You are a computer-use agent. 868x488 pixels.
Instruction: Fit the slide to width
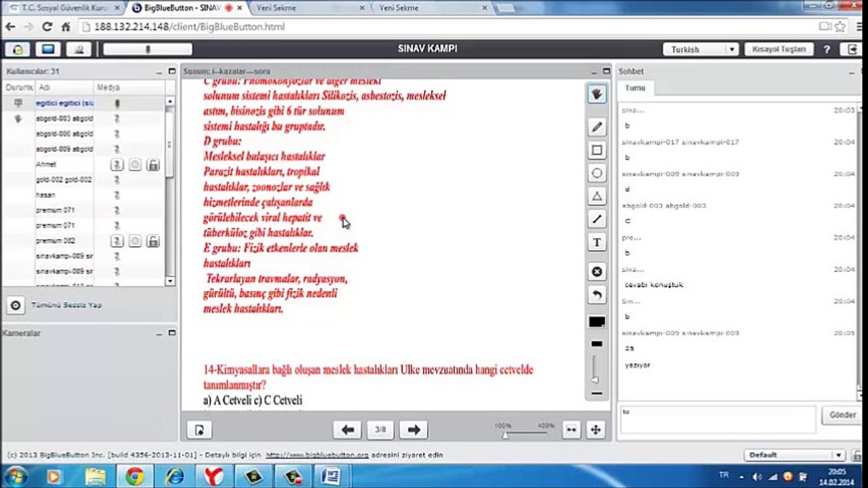tap(571, 430)
